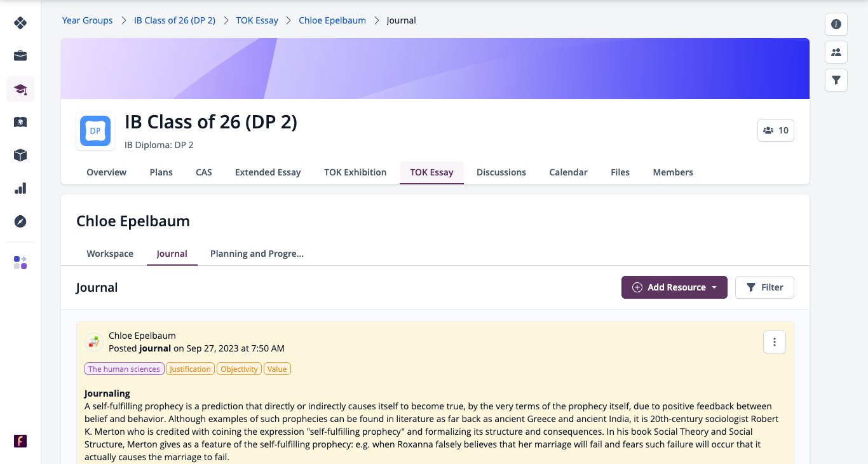
Task: Click the cube icon in sidebar
Action: [20, 155]
